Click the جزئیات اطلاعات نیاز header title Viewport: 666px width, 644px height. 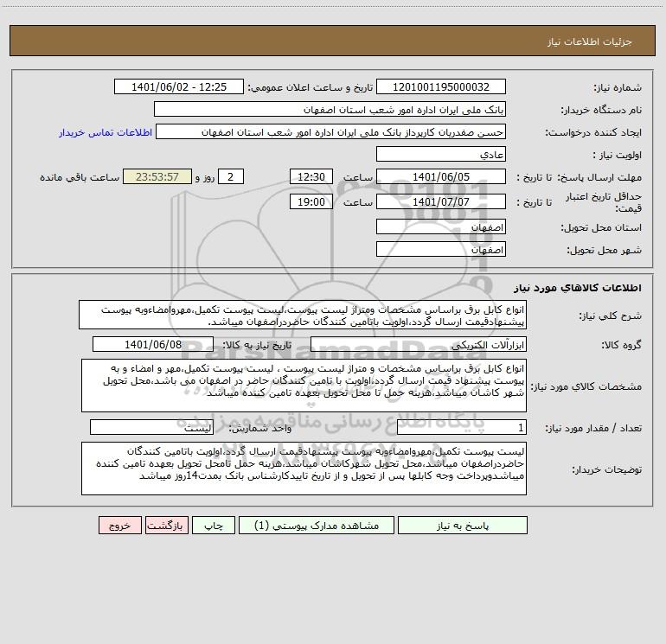click(590, 41)
